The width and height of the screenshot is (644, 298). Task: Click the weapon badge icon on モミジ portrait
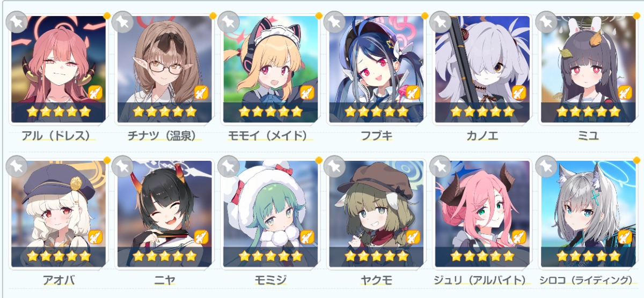pyautogui.click(x=308, y=236)
